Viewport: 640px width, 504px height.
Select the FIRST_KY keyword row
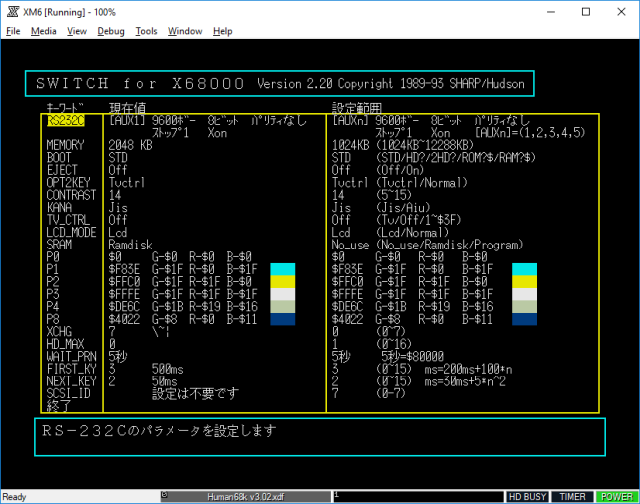coord(71,369)
